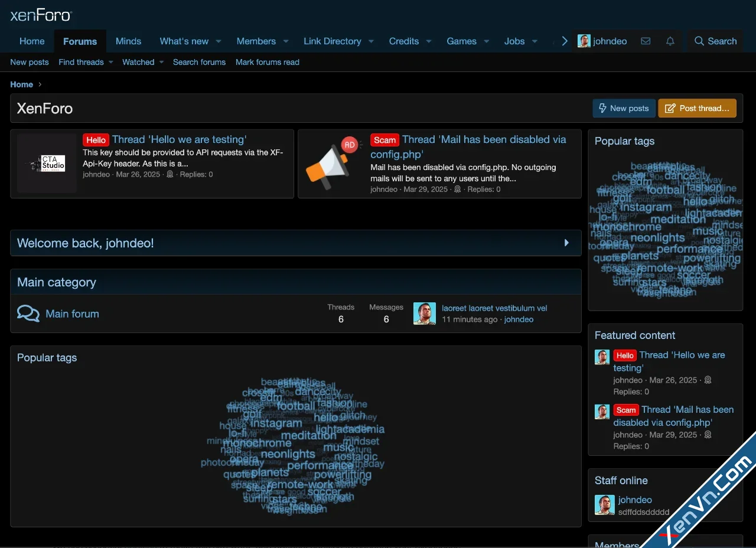Expand the Welcome back, johndeo panel arrow
756x548 pixels.
tap(566, 243)
